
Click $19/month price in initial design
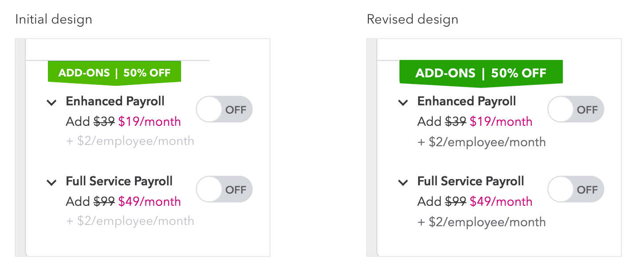click(x=150, y=121)
